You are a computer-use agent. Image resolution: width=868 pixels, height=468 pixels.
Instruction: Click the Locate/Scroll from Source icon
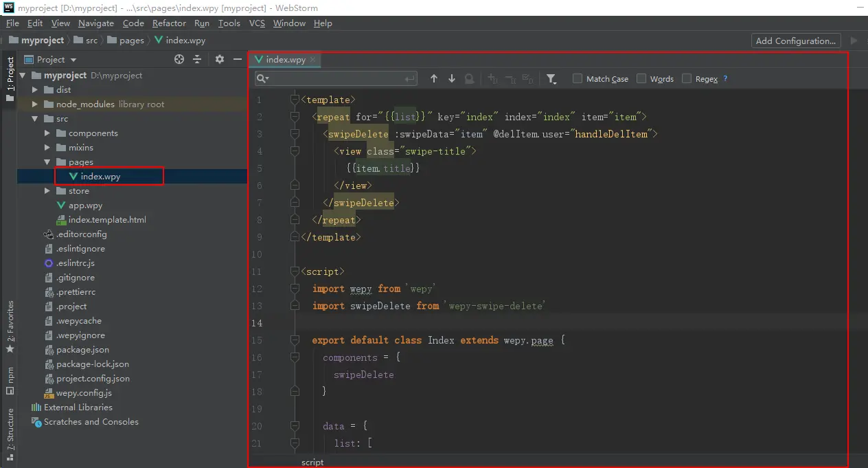pyautogui.click(x=179, y=60)
